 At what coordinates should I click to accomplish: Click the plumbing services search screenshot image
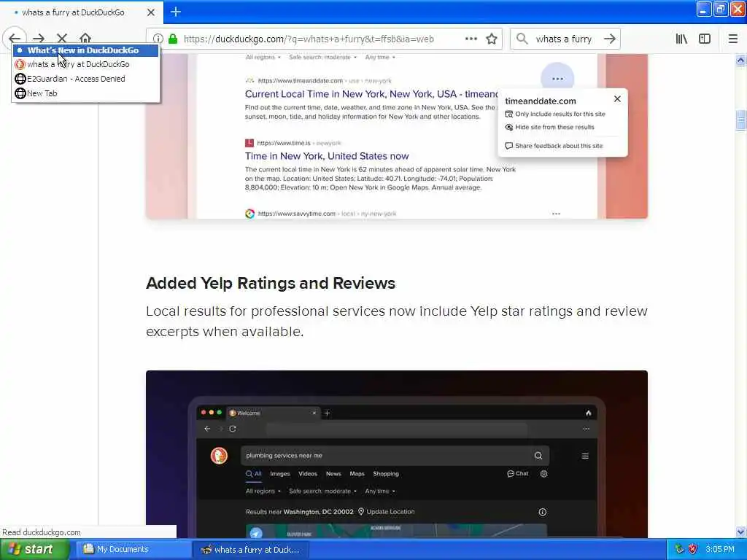click(x=397, y=454)
